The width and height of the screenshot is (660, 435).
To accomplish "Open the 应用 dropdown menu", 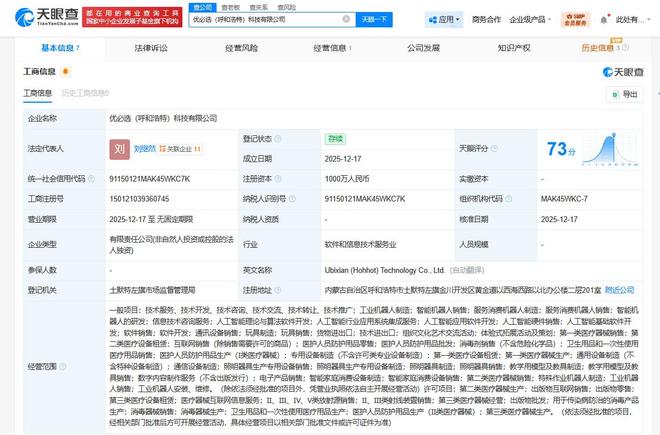I will (x=444, y=20).
